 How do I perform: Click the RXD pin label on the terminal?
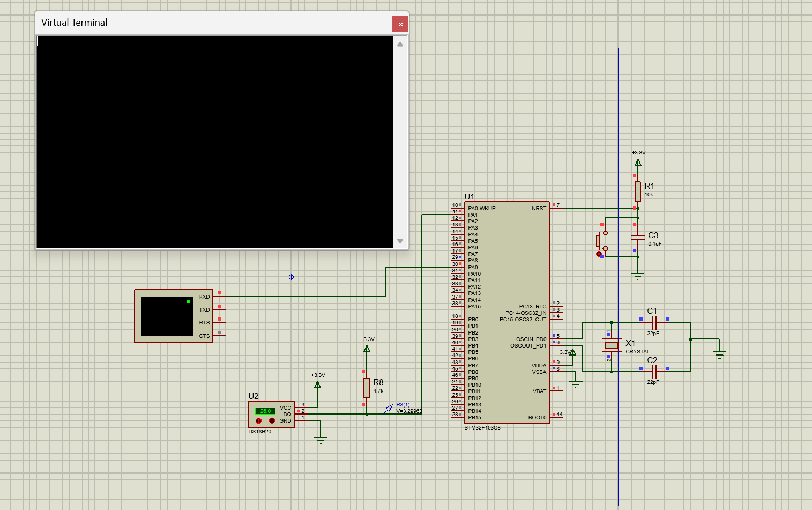(204, 297)
